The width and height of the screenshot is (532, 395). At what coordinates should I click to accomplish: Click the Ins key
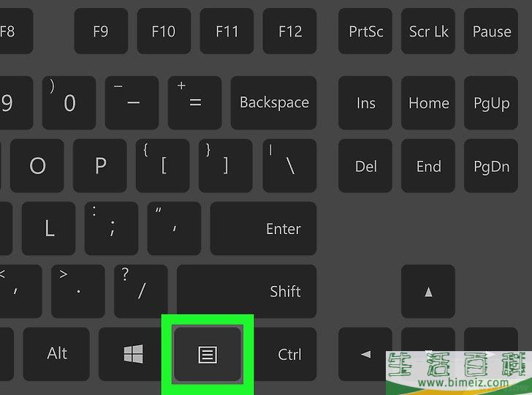point(365,102)
